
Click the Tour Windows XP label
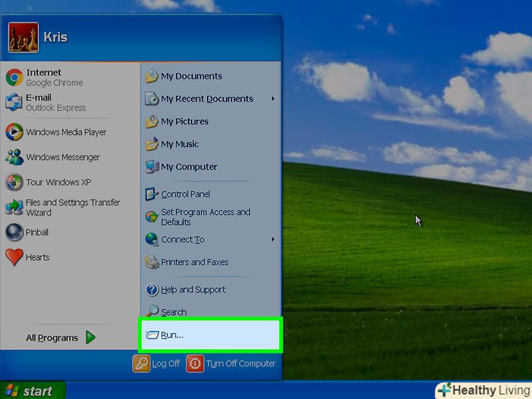coord(58,182)
